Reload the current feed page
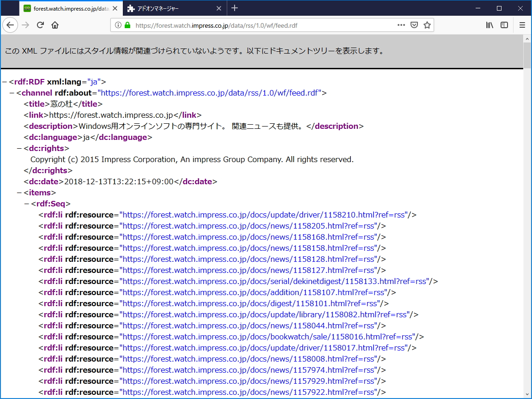Viewport: 532px width, 399px height. click(x=41, y=25)
